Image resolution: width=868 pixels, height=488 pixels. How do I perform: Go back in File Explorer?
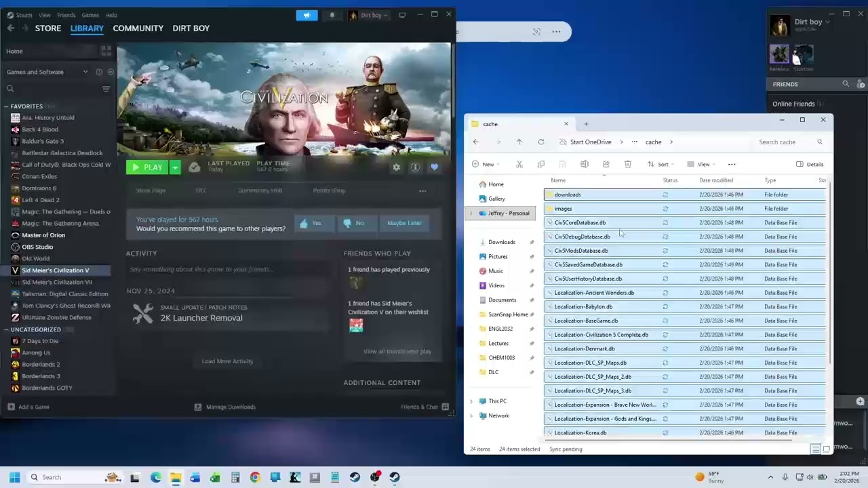(x=476, y=142)
